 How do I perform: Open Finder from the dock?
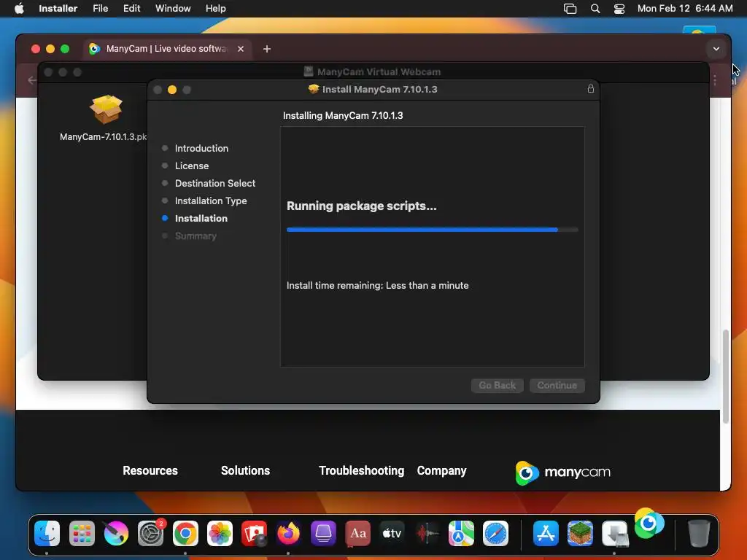coord(47,533)
